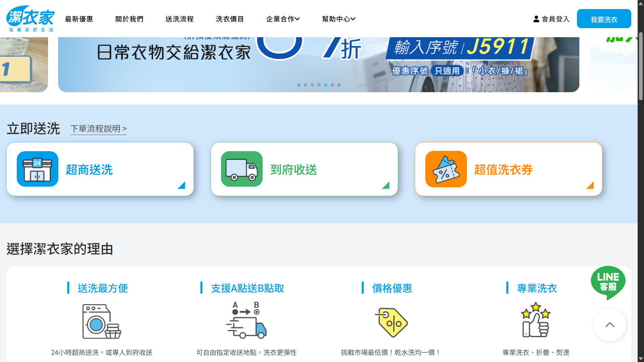644x362 pixels.
Task: Click the scroll-to-top arrow button
Action: pos(609,325)
